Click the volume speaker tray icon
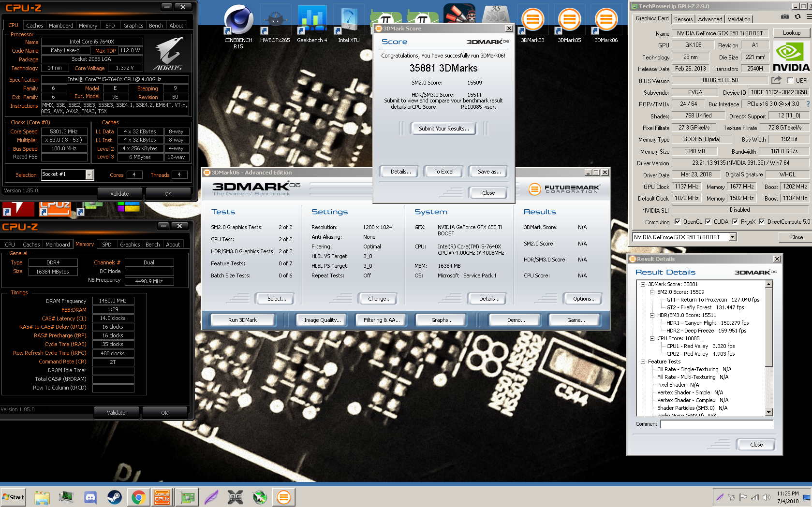812x507 pixels. [x=766, y=497]
